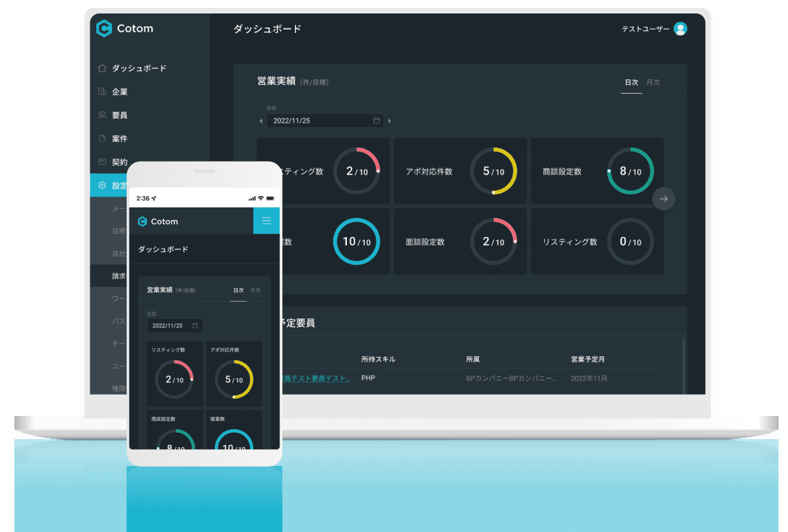Open the テストユーザー avatar icon
The width and height of the screenshot is (788, 532).
[680, 29]
